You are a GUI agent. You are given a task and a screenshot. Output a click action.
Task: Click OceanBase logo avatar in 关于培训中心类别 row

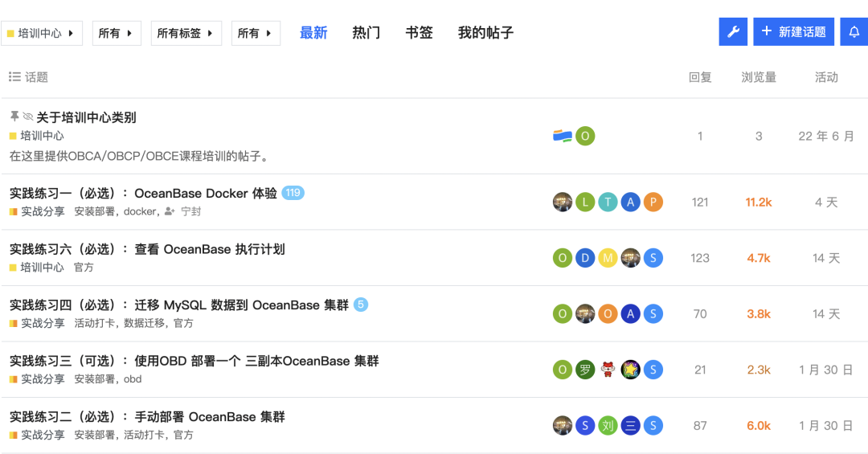click(x=563, y=136)
